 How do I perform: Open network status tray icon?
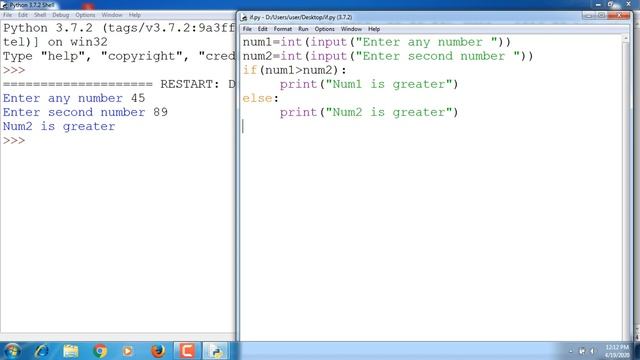(x=582, y=351)
